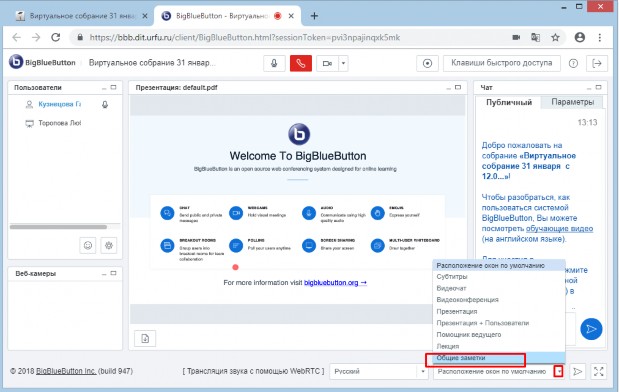Image resolution: width=619 pixels, height=392 pixels.
Task: Select user Торопова in users list
Action: click(x=59, y=123)
